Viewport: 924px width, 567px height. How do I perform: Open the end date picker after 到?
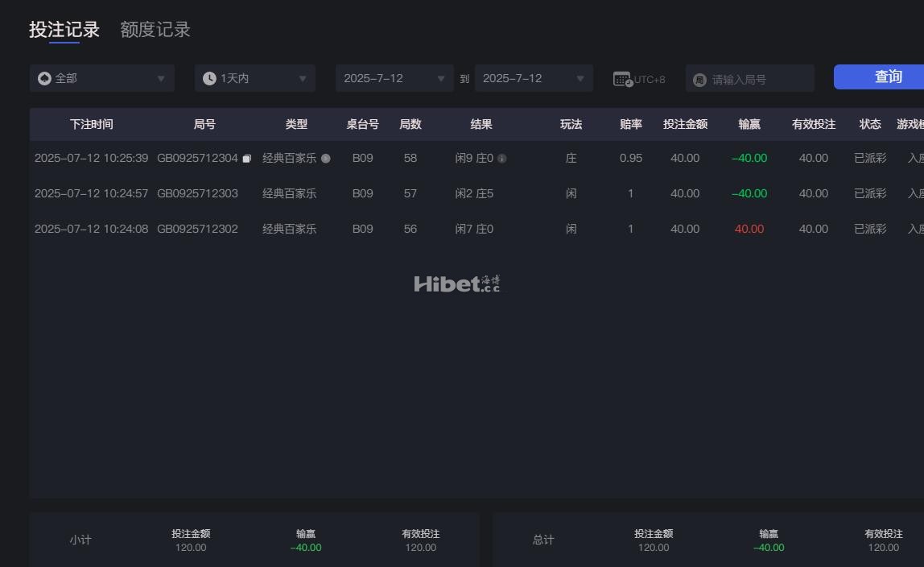(534, 78)
